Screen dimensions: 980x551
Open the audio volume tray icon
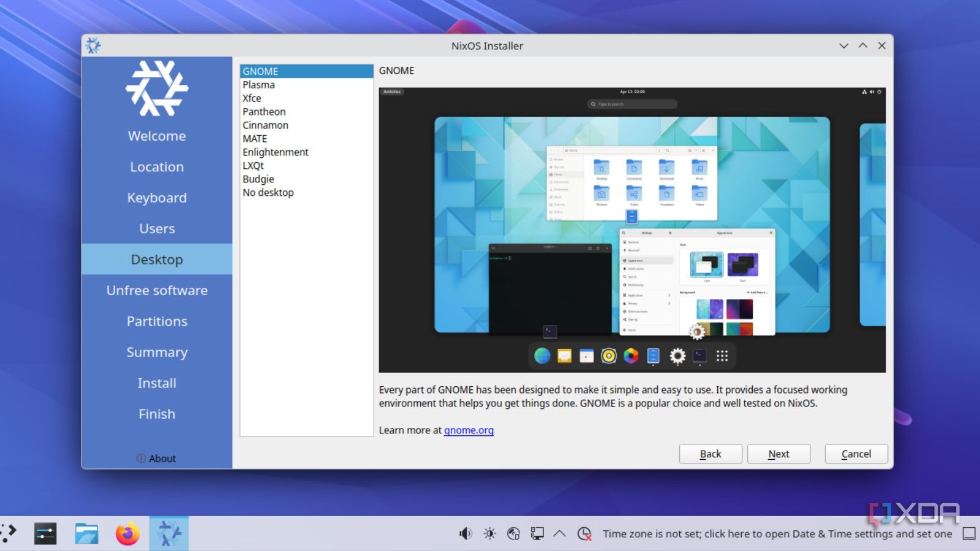(x=466, y=534)
